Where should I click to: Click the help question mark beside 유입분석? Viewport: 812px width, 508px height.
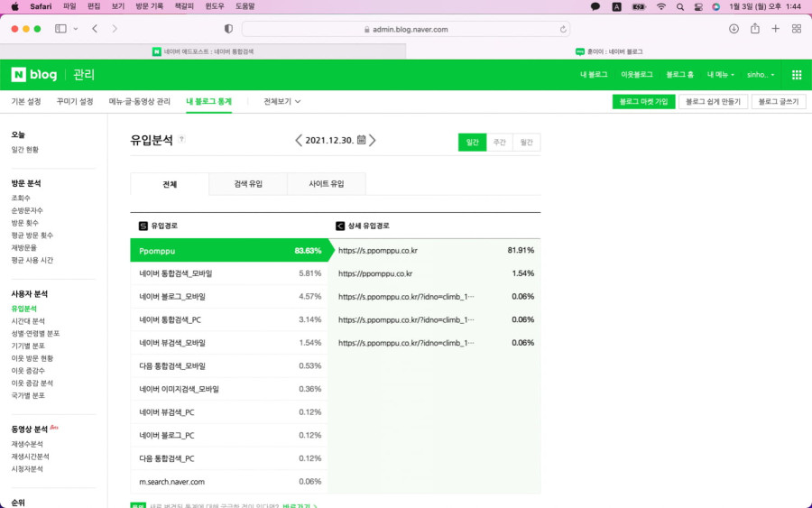(x=181, y=139)
